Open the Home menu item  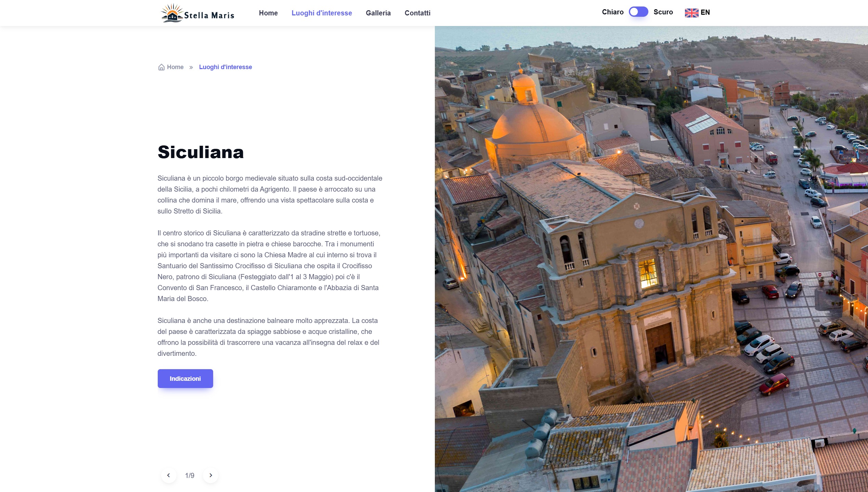(x=268, y=13)
